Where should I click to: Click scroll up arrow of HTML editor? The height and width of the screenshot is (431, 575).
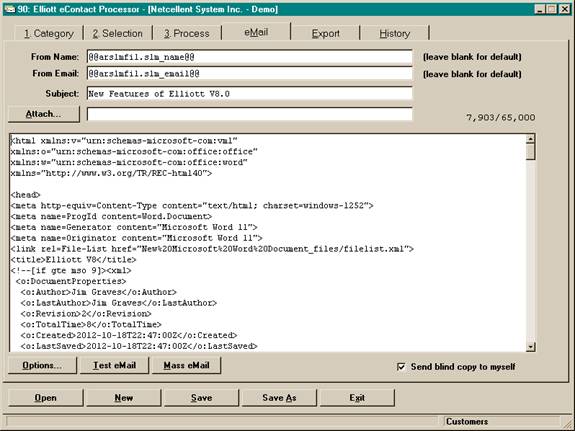click(530, 139)
